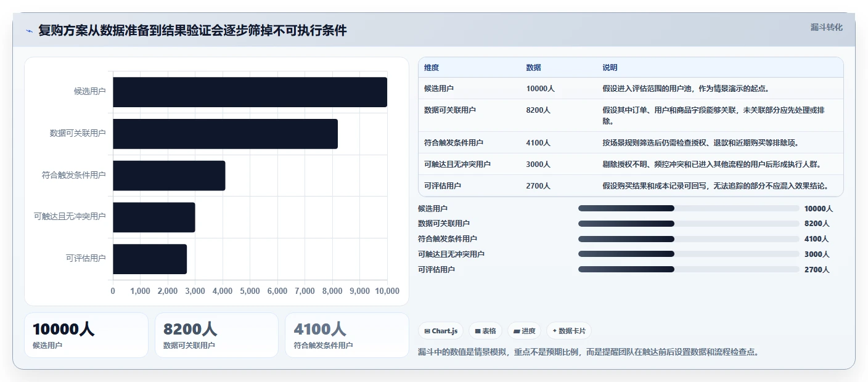Click the description starting 按场景规则筛选后
The image size is (868, 382).
coord(701,143)
